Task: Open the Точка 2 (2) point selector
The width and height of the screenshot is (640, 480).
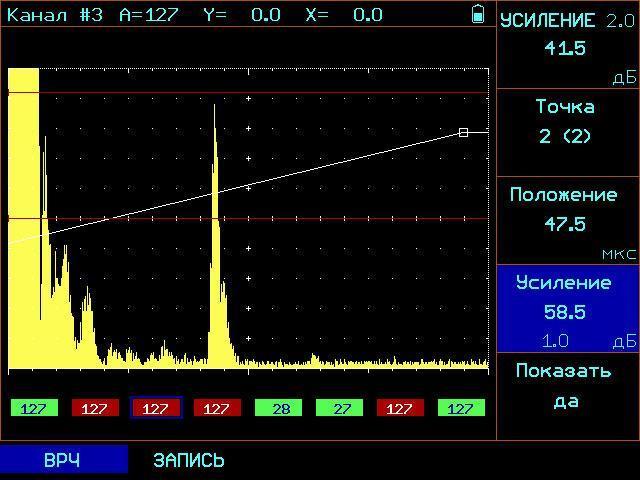Action: (x=567, y=122)
